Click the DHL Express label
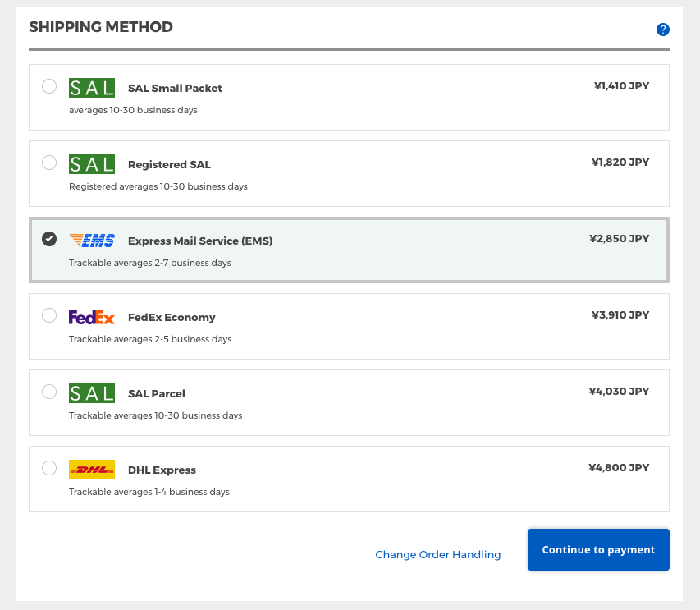The height and width of the screenshot is (610, 700). [162, 470]
